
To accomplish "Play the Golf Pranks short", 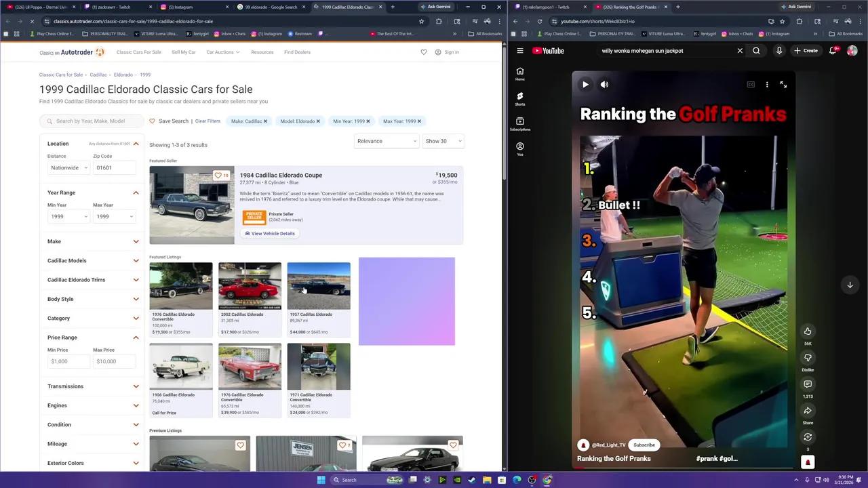I will pyautogui.click(x=585, y=85).
